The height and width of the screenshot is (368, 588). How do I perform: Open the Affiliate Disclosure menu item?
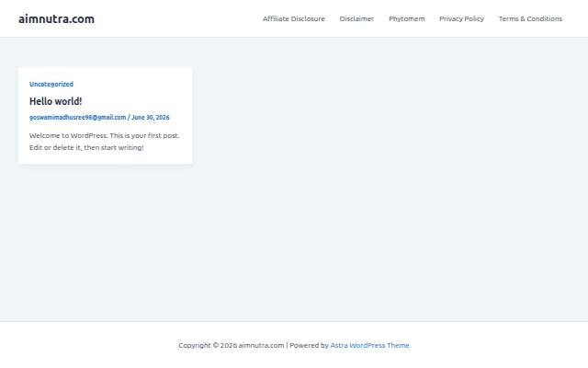(x=294, y=18)
